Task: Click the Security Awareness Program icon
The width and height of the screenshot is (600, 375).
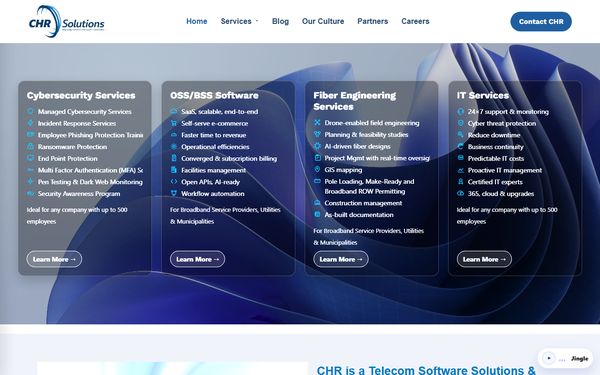Action: pyautogui.click(x=30, y=193)
